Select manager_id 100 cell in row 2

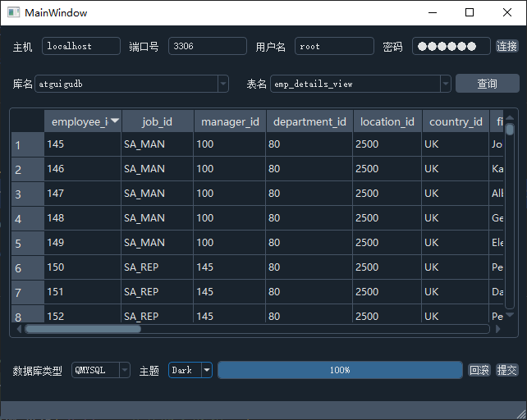tap(230, 169)
